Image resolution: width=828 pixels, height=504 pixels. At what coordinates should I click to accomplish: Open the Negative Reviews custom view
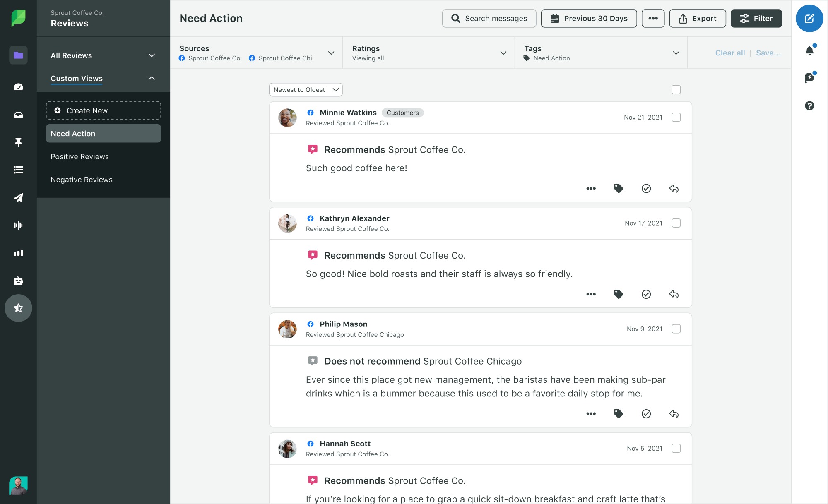point(81,179)
